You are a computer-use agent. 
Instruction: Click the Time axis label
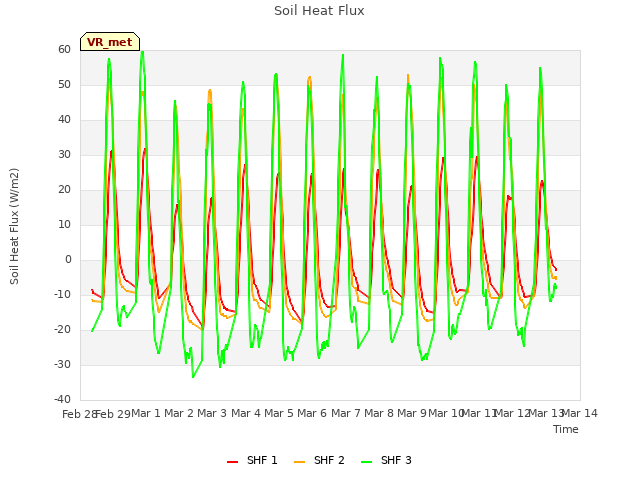coord(566,429)
